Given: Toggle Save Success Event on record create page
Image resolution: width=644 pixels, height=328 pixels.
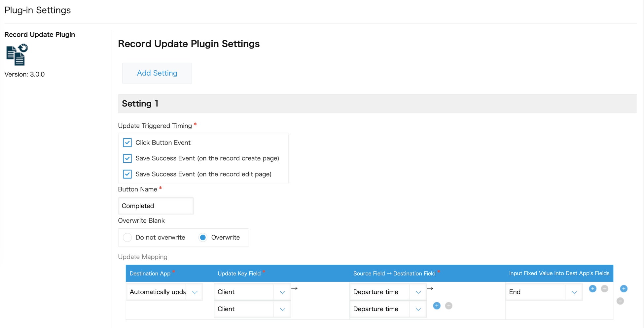Looking at the screenshot, I should click(127, 158).
